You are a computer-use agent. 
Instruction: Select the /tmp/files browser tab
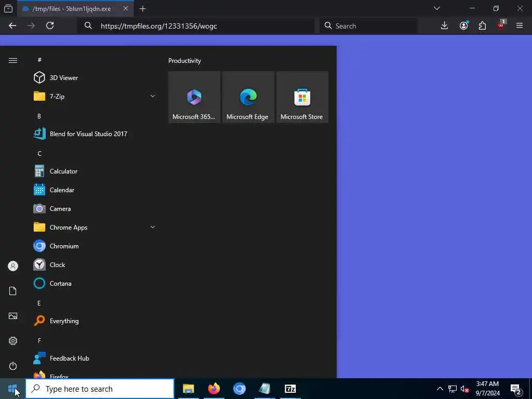pyautogui.click(x=75, y=9)
